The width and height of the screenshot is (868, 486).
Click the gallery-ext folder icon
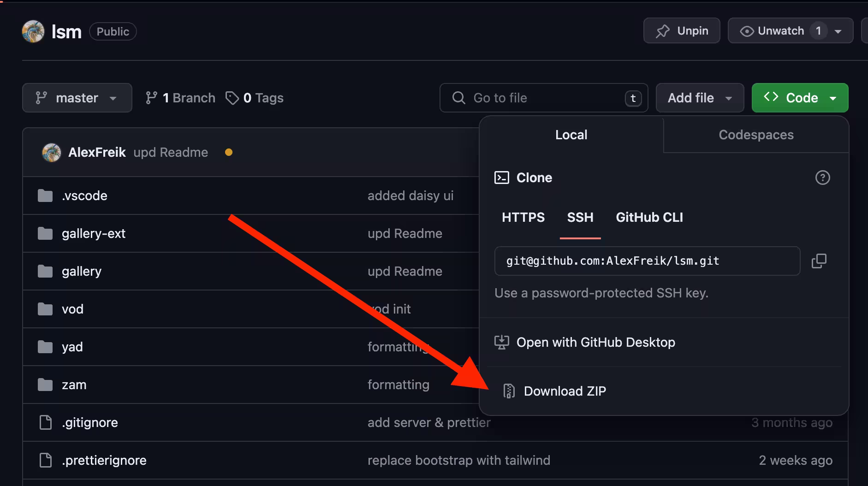coord(45,233)
